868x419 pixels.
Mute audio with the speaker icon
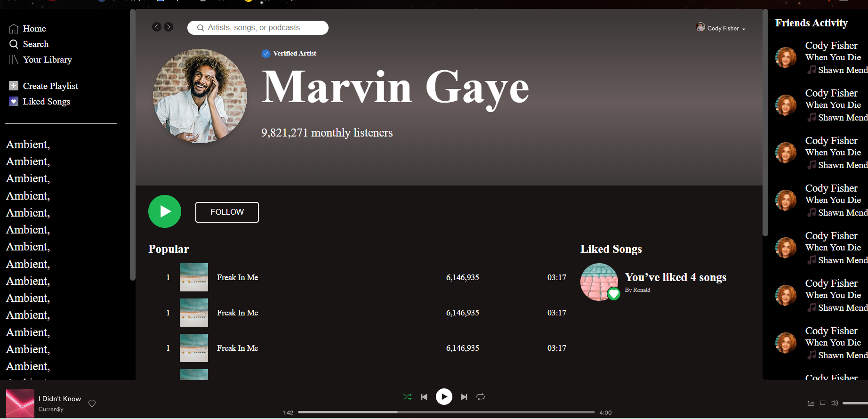pos(834,403)
